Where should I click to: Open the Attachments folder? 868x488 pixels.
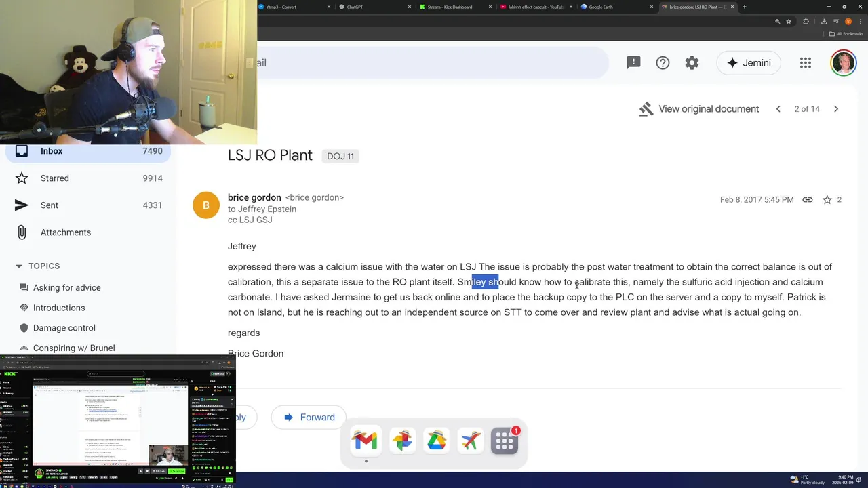point(88,232)
